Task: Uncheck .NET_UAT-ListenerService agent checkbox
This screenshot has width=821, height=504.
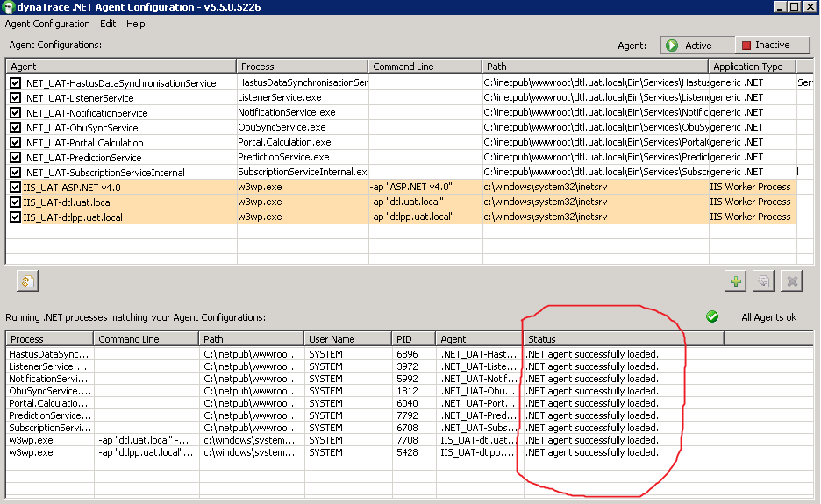Action: (15, 98)
